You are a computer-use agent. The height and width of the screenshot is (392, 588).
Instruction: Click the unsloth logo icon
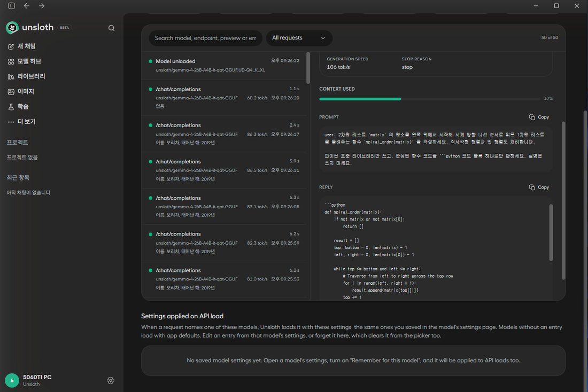click(12, 28)
